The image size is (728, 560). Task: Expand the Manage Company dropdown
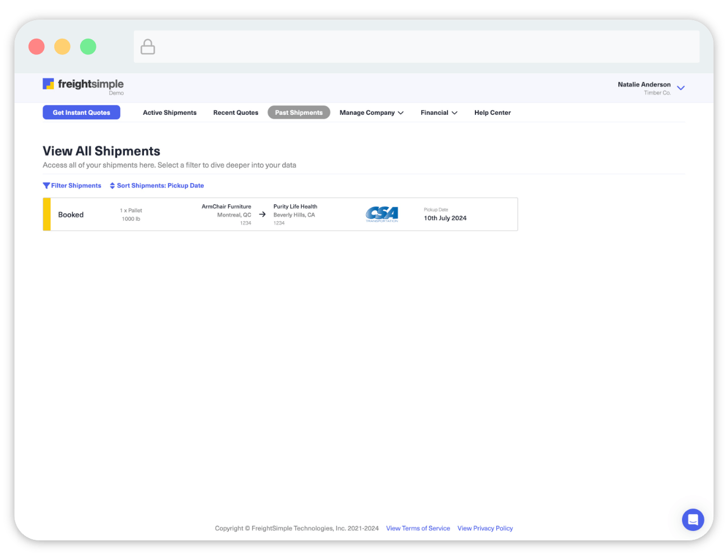371,113
